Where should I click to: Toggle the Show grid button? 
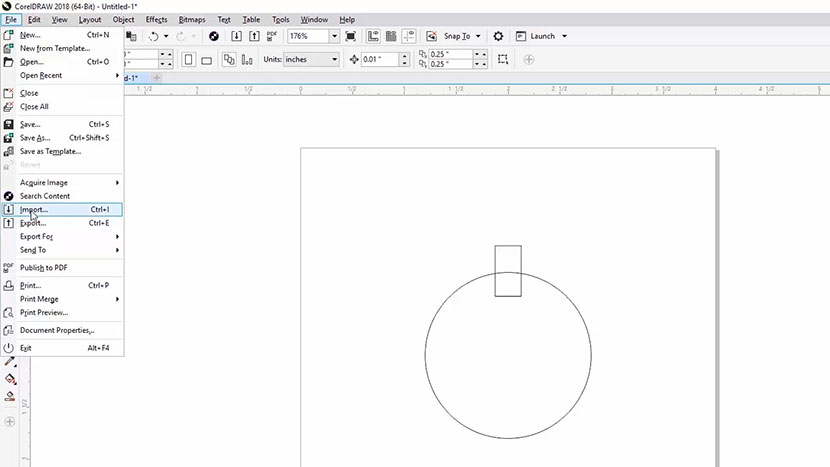point(390,36)
